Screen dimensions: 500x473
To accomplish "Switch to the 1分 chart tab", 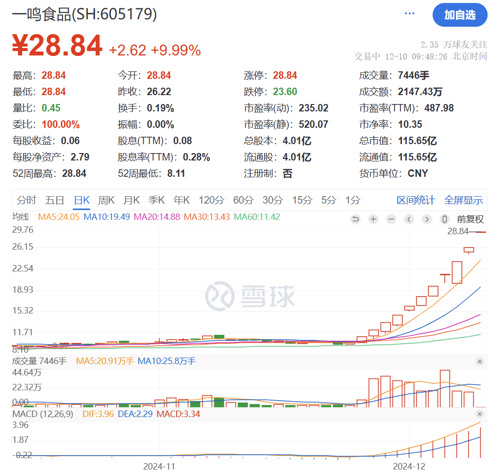I will (x=353, y=200).
